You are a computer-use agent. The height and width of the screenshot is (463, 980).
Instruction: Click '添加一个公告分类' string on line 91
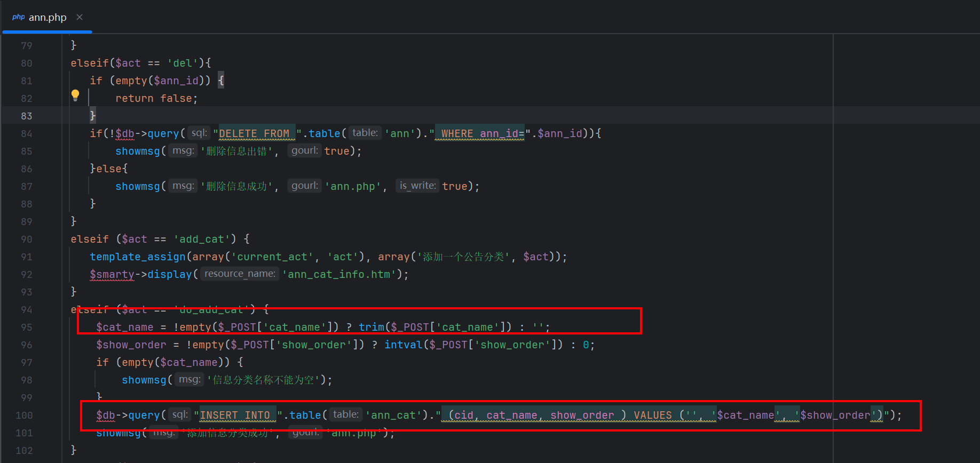click(463, 257)
